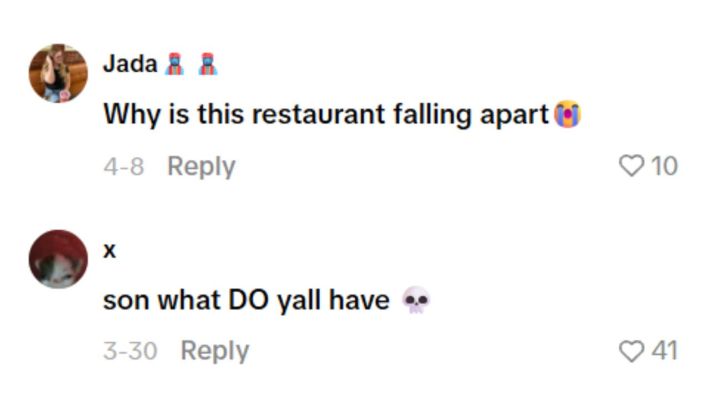Screen dimensions: 710x399
Task: Click the like count 41
Action: (664, 351)
